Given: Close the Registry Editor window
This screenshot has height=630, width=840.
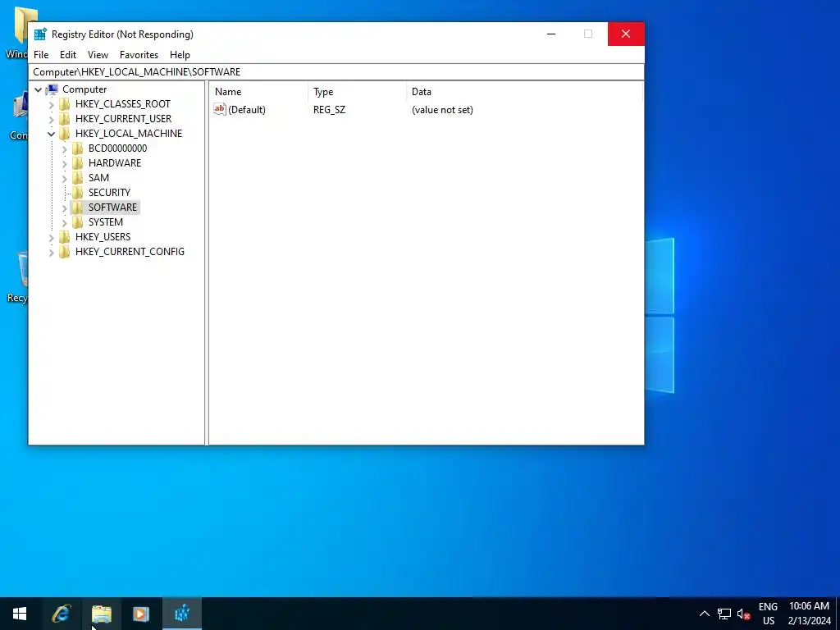Looking at the screenshot, I should pos(626,34).
